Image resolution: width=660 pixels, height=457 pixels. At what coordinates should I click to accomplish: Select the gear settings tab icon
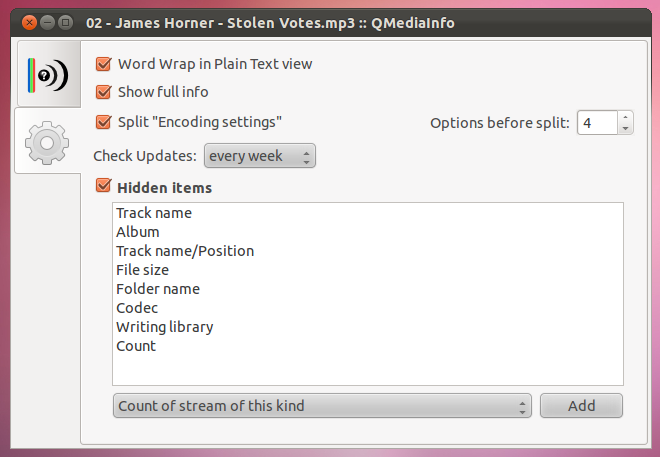click(47, 143)
